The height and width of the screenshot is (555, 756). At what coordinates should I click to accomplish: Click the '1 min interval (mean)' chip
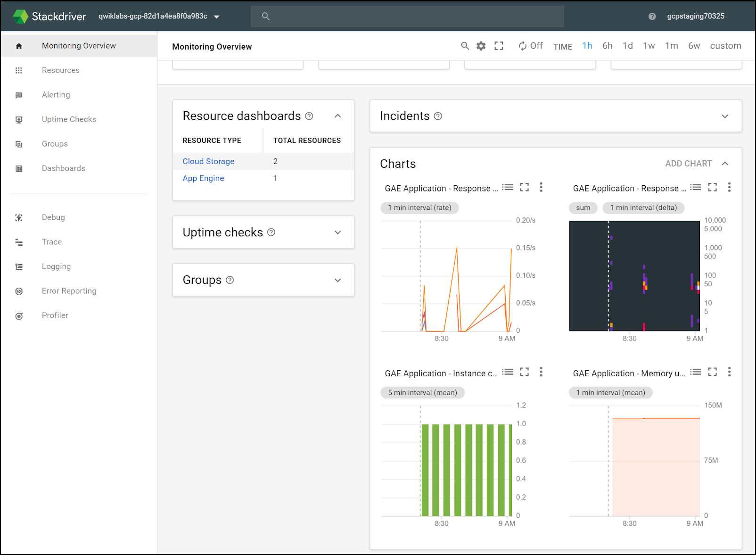(x=610, y=392)
